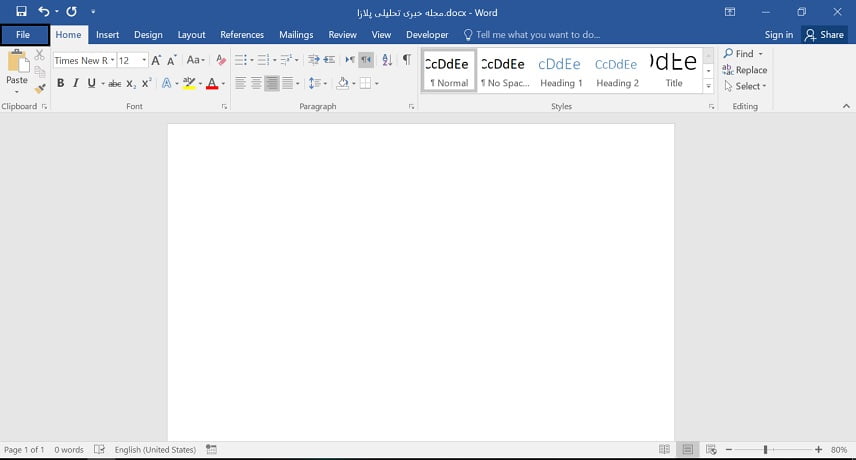Open the Change Case Aa menu
Image resolution: width=856 pixels, height=460 pixels.
[x=195, y=61]
